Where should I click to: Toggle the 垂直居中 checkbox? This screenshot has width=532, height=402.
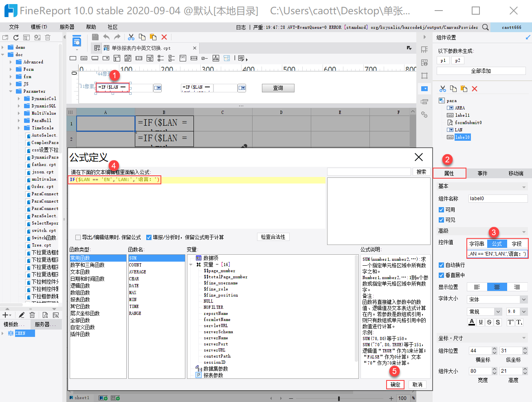point(441,275)
